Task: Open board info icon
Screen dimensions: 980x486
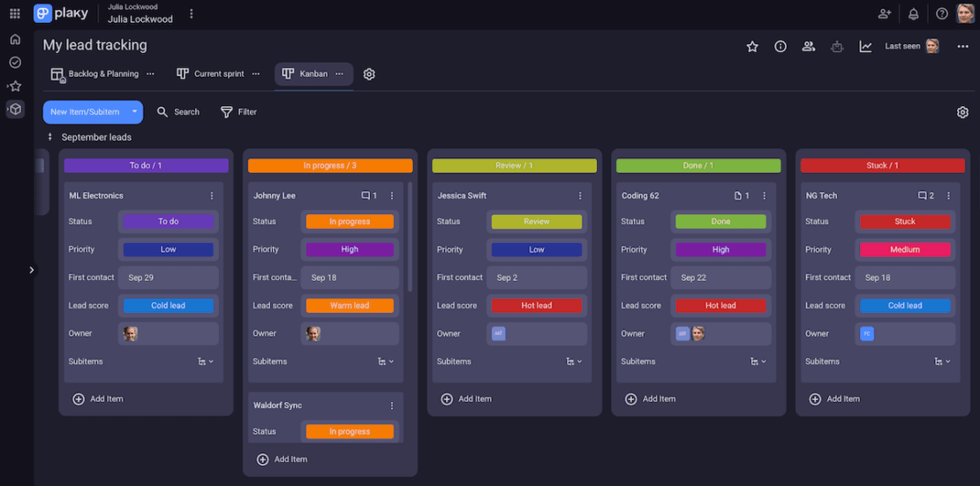Action: click(780, 46)
